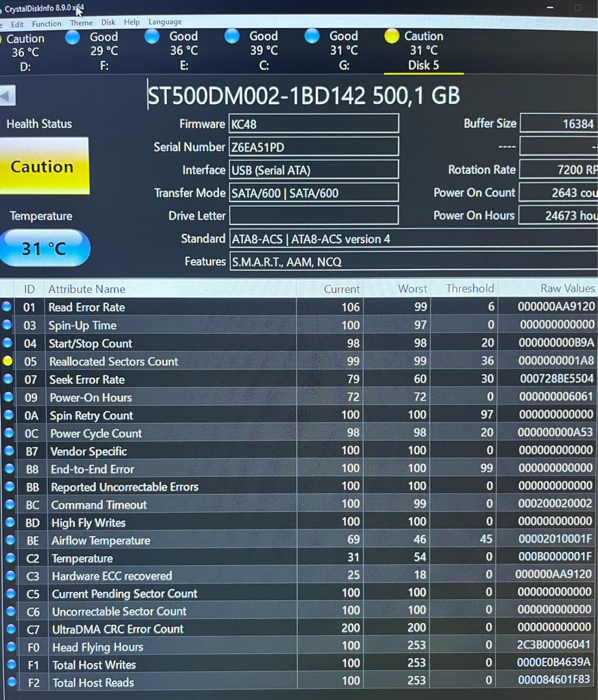Viewport: 598px width, 700px height.
Task: Click the Power On Count value 2643
Action: pos(558,192)
